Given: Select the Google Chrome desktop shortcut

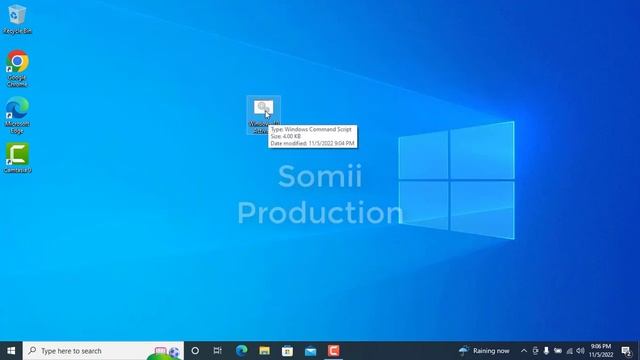Looking at the screenshot, I should point(17,68).
